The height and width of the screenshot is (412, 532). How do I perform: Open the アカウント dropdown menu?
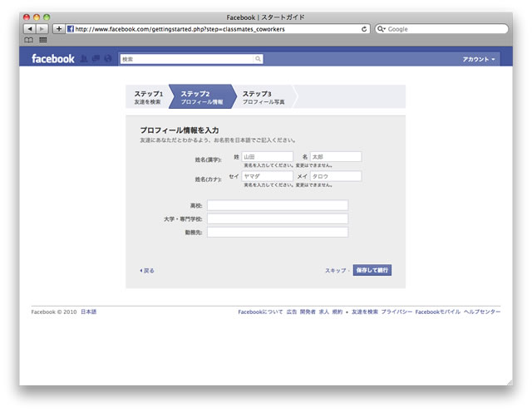[479, 59]
